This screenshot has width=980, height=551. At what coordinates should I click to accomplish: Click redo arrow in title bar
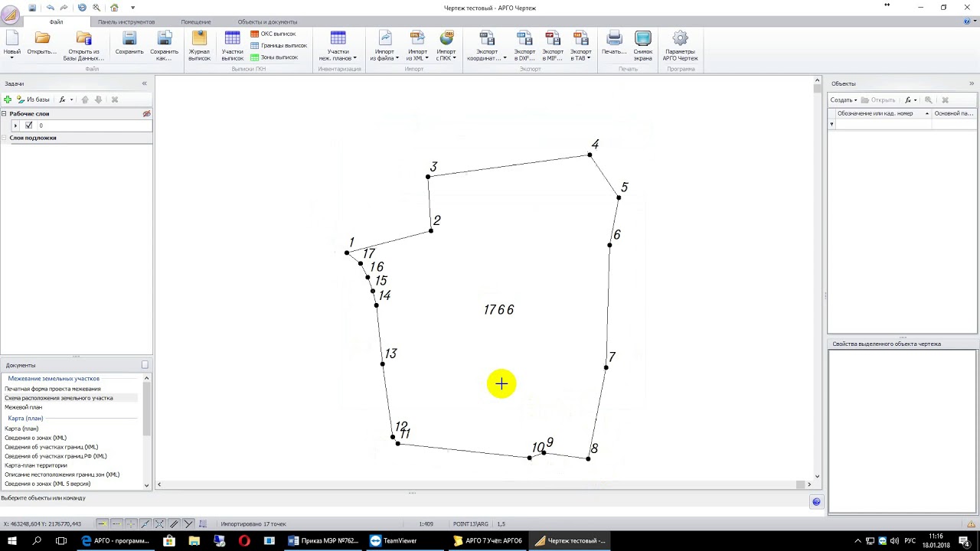tap(64, 8)
